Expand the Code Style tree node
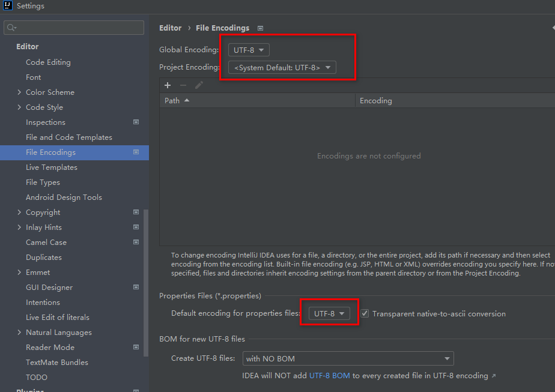555x392 pixels. 19,107
